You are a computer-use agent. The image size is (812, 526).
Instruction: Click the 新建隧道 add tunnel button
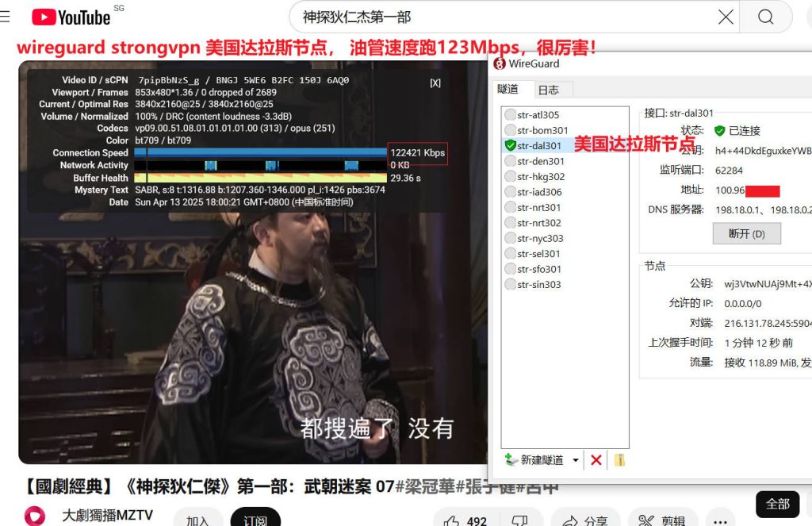pos(535,459)
